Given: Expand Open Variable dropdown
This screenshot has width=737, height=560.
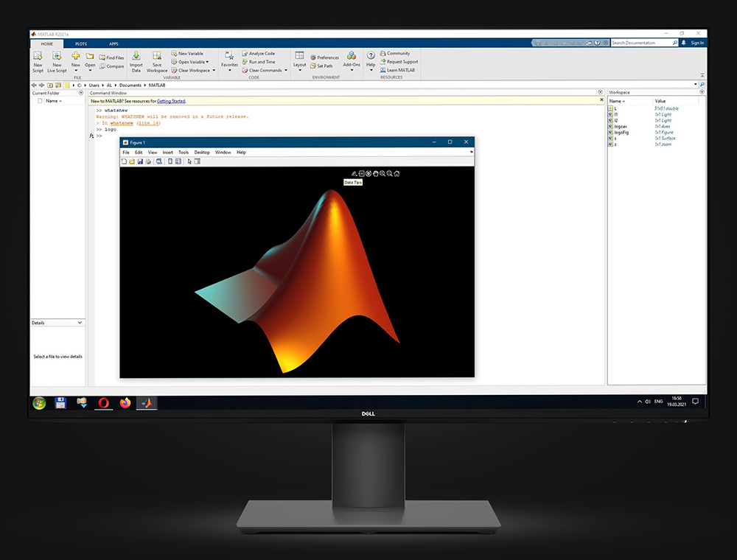Looking at the screenshot, I should [207, 62].
